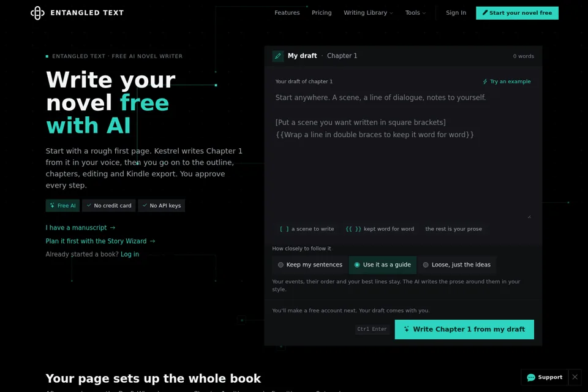Click the pencil icon on Start your novel free
This screenshot has width=588, height=392.
(x=485, y=12)
